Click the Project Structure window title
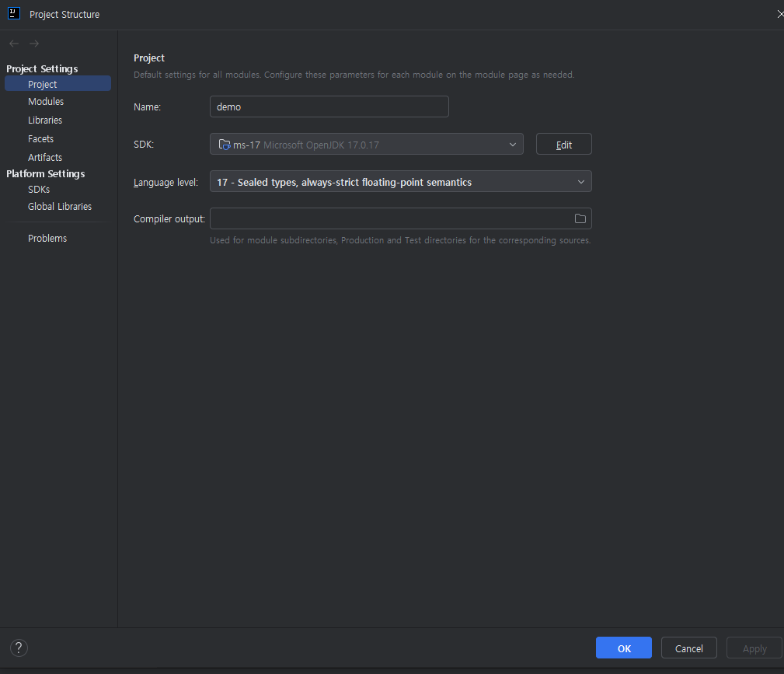The image size is (784, 674). [64, 14]
